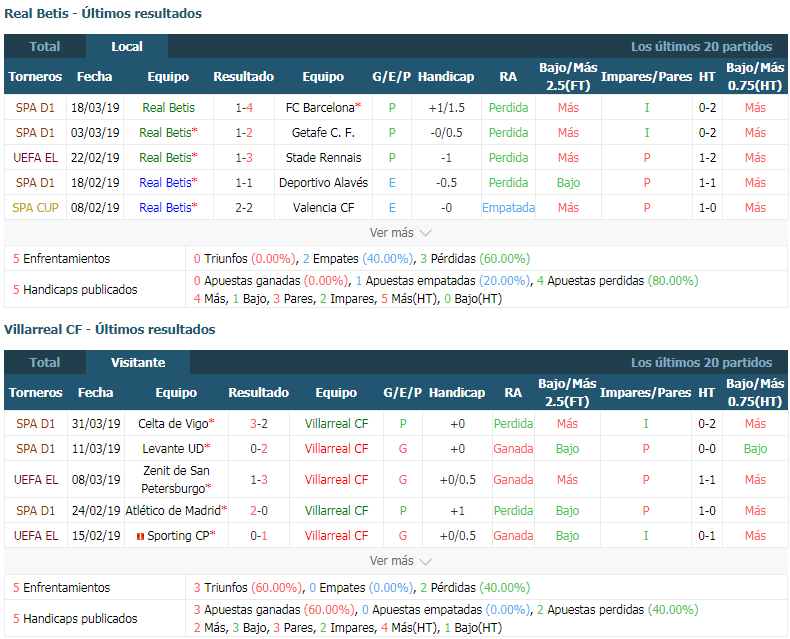Click result 1-2 versus Getafe
Viewport: 790px width, 639px height.
click(x=244, y=133)
